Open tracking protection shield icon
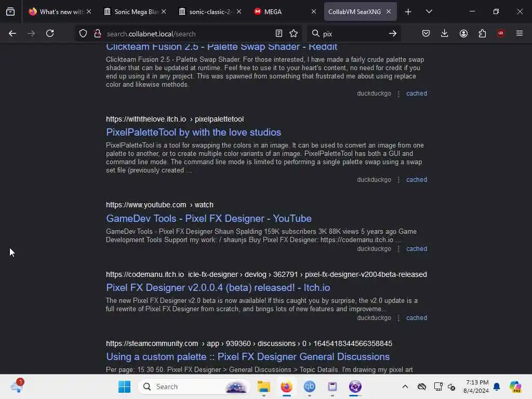This screenshot has width=532, height=399. click(83, 34)
